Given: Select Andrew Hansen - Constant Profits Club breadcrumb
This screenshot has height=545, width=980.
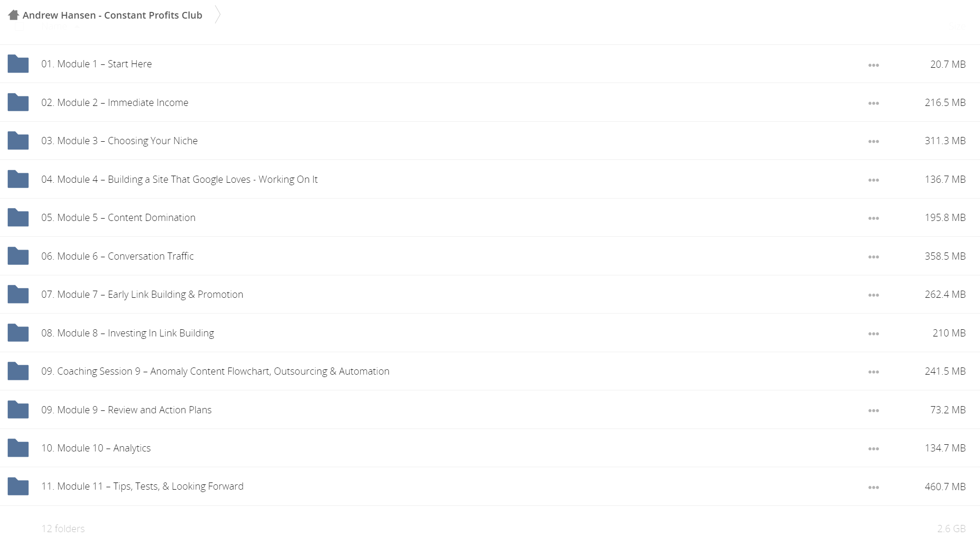Looking at the screenshot, I should (x=112, y=15).
